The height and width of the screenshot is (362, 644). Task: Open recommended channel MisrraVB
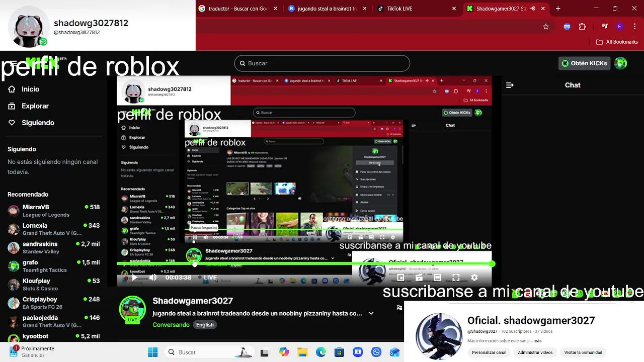(x=54, y=211)
